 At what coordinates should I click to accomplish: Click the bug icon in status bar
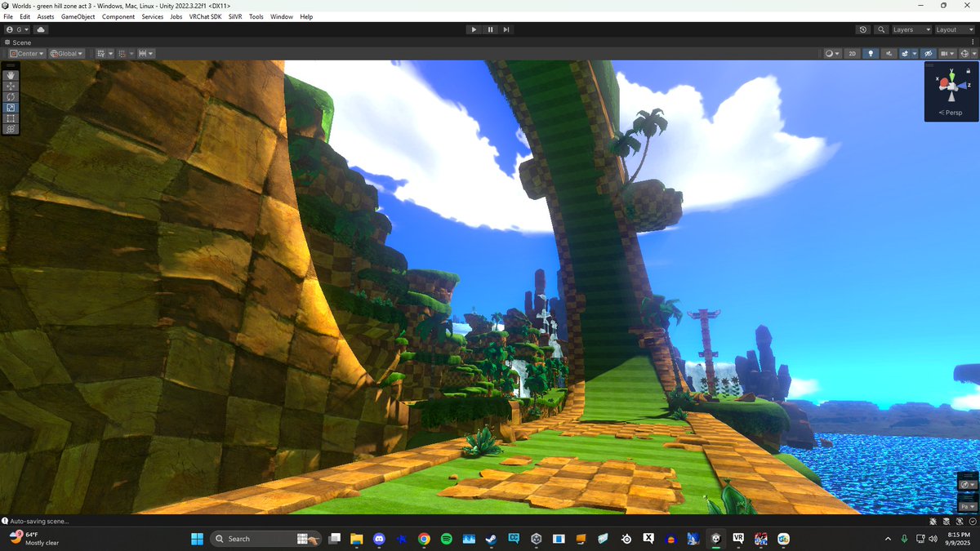coord(933,521)
